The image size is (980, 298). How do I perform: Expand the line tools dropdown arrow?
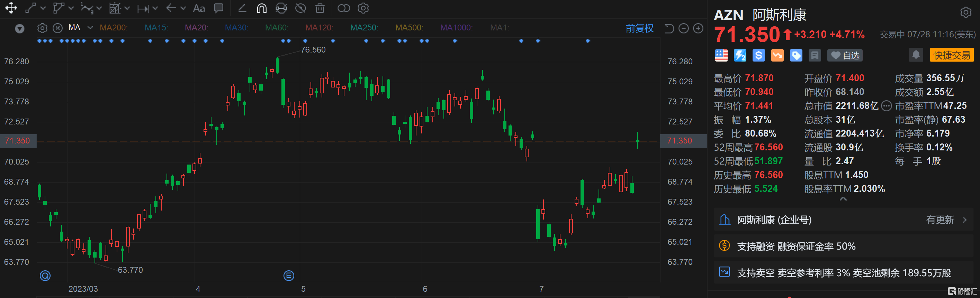(x=43, y=8)
